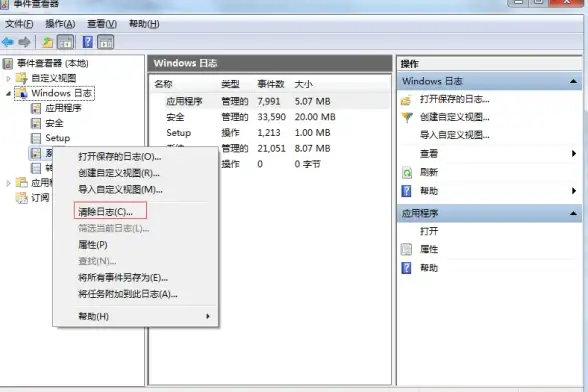Select the 应用程序 row in log list

click(270, 101)
